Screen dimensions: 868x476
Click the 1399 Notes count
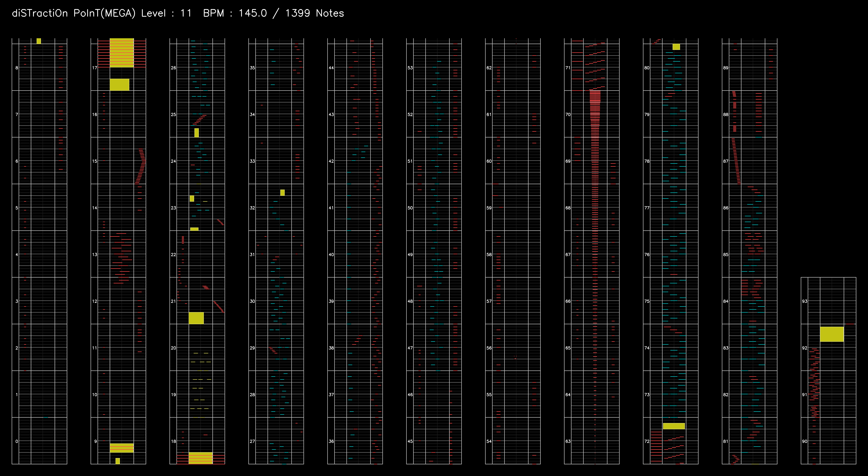coord(314,13)
